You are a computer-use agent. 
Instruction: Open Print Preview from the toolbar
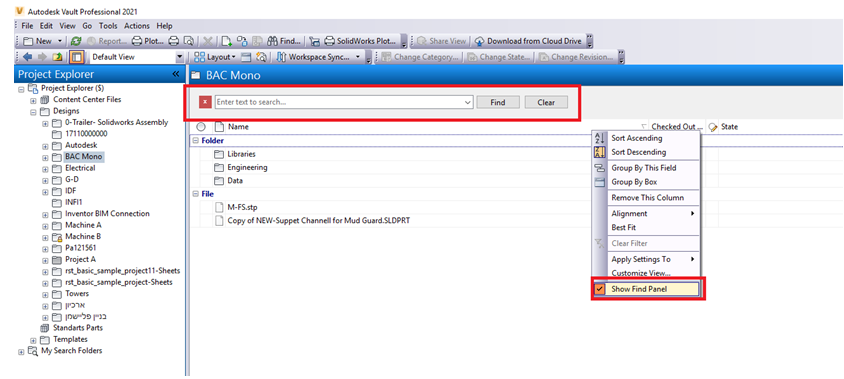coord(188,41)
